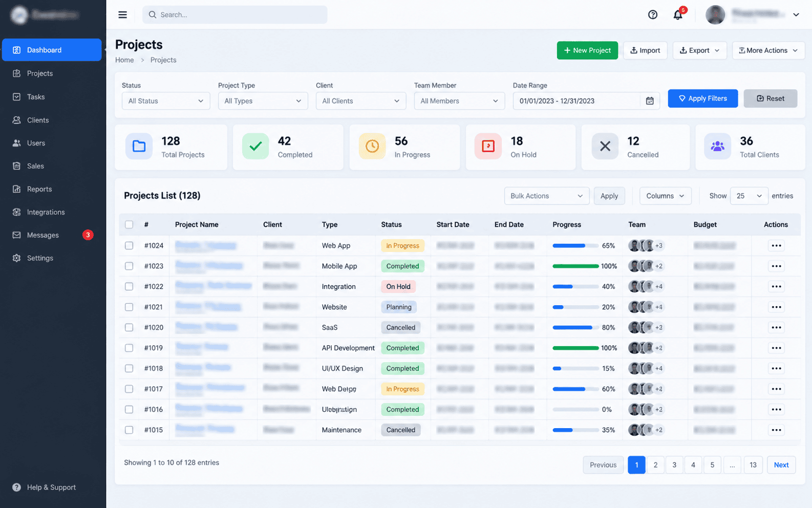Image resolution: width=812 pixels, height=508 pixels.
Task: Click the Total Projects folder icon
Action: [x=139, y=146]
